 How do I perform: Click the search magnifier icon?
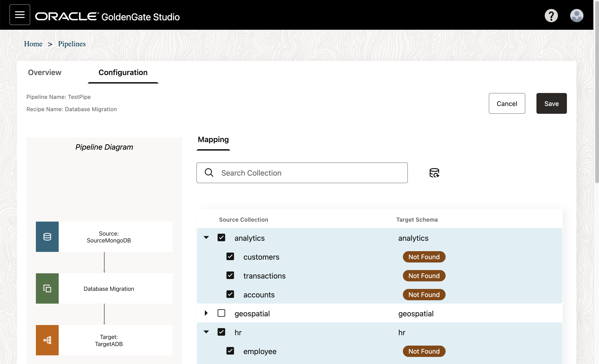pyautogui.click(x=209, y=173)
